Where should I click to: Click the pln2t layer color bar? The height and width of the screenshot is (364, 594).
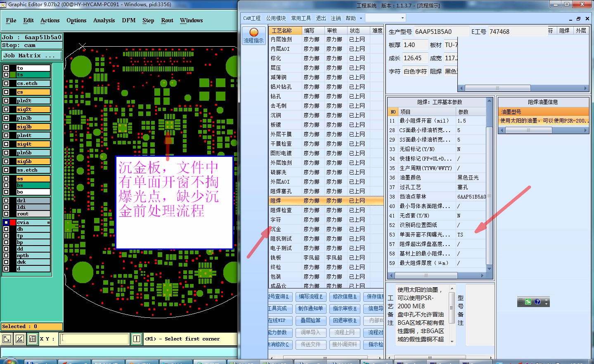[33, 101]
